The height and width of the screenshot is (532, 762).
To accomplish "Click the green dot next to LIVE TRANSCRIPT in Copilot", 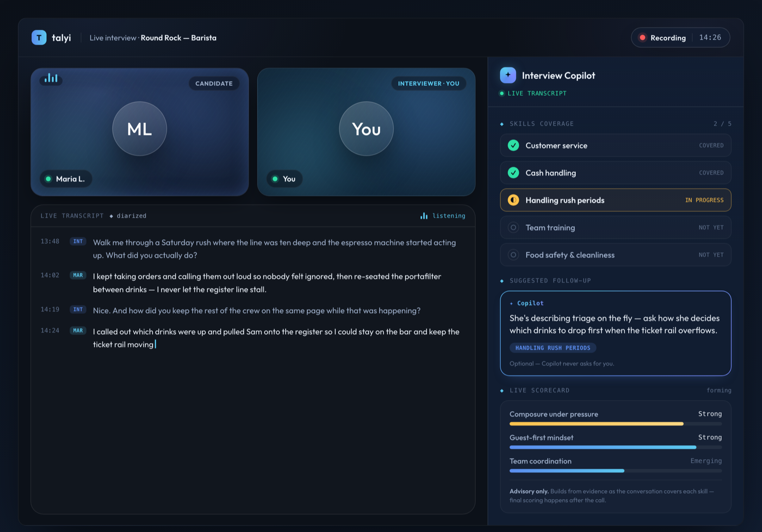I will [501, 93].
